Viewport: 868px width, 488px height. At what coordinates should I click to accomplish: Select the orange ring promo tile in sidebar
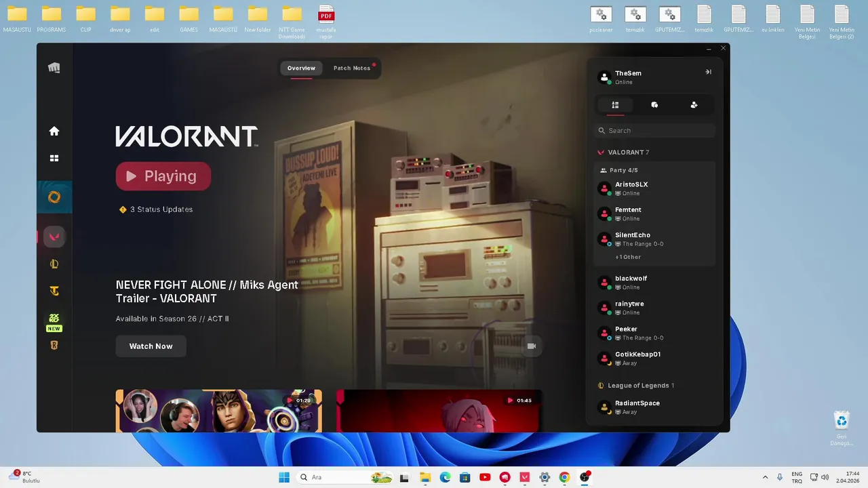coord(54,197)
